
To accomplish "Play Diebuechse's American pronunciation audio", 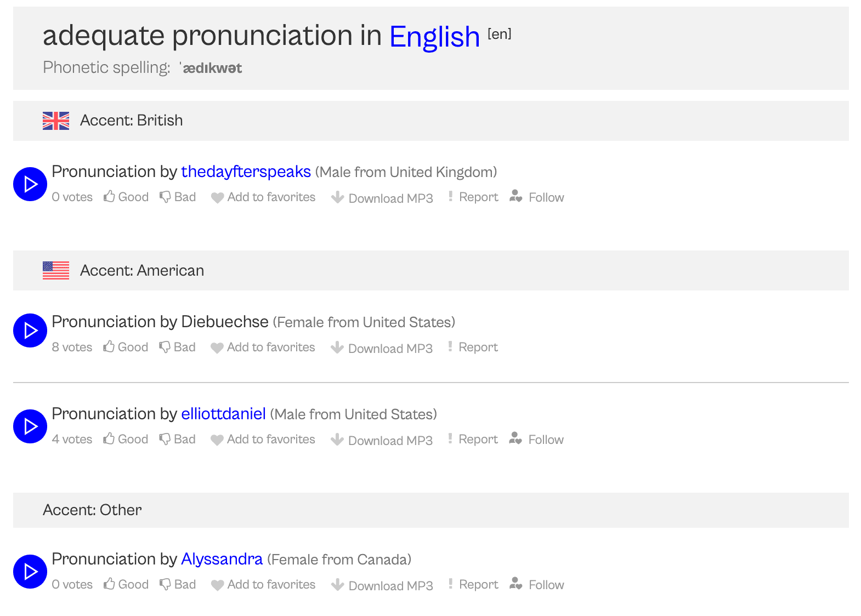I will [x=30, y=330].
